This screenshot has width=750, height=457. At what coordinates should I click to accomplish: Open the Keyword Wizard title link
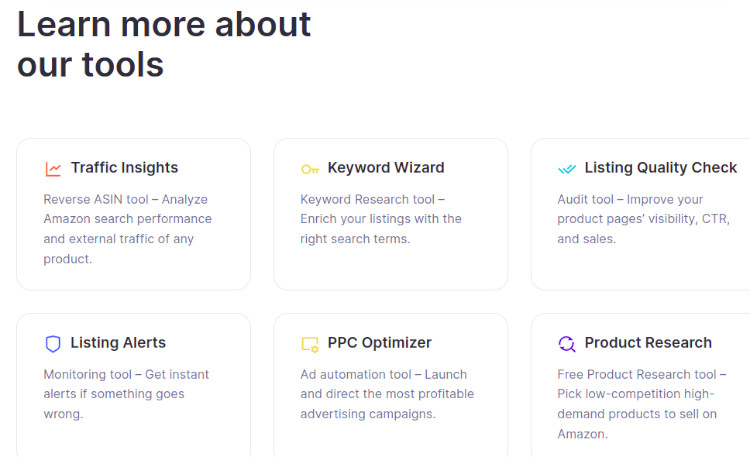386,167
